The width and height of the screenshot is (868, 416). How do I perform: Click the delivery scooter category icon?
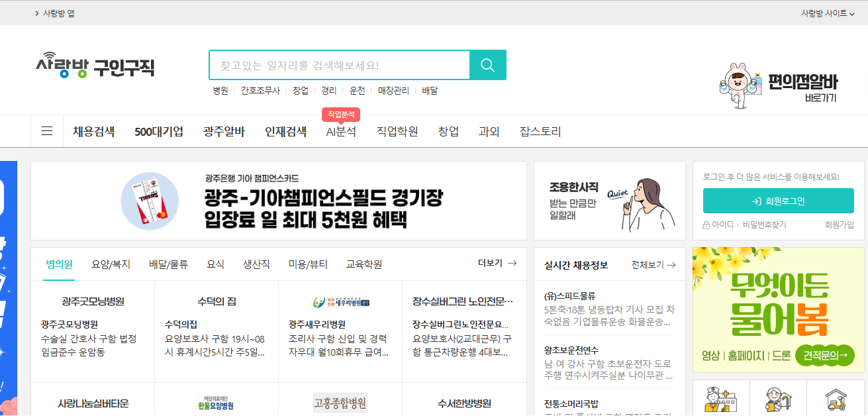(836, 398)
